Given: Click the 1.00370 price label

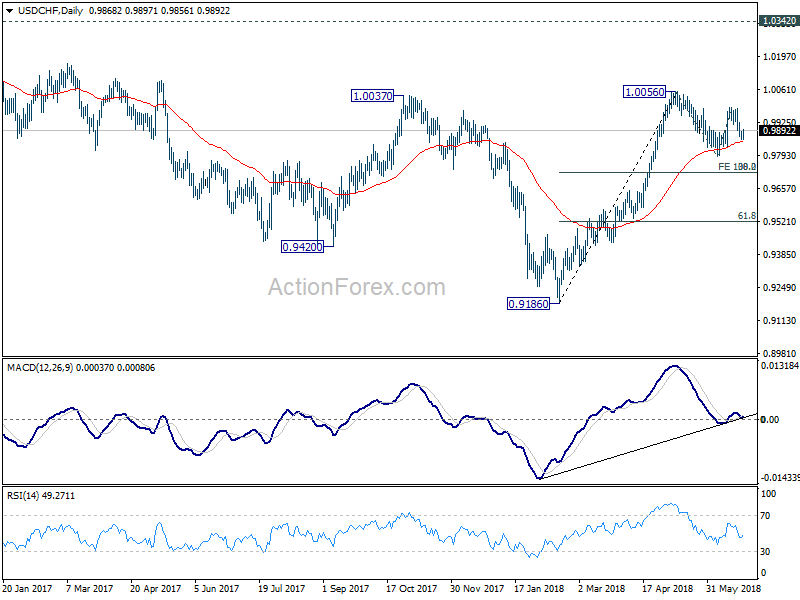Looking at the screenshot, I should (373, 95).
